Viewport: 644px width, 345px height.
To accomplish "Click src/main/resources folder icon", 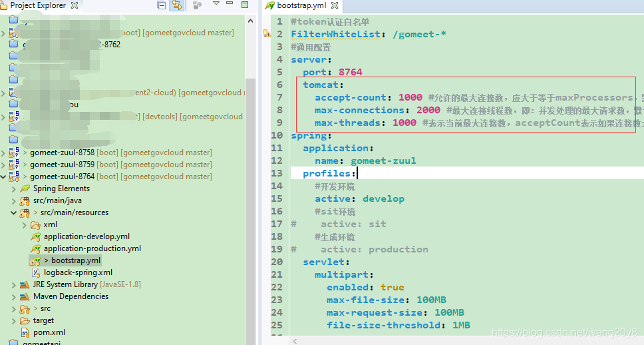I will pyautogui.click(x=25, y=212).
